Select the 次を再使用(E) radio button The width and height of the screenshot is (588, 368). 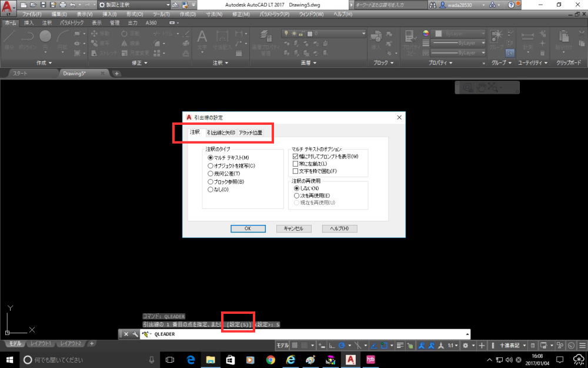click(296, 195)
